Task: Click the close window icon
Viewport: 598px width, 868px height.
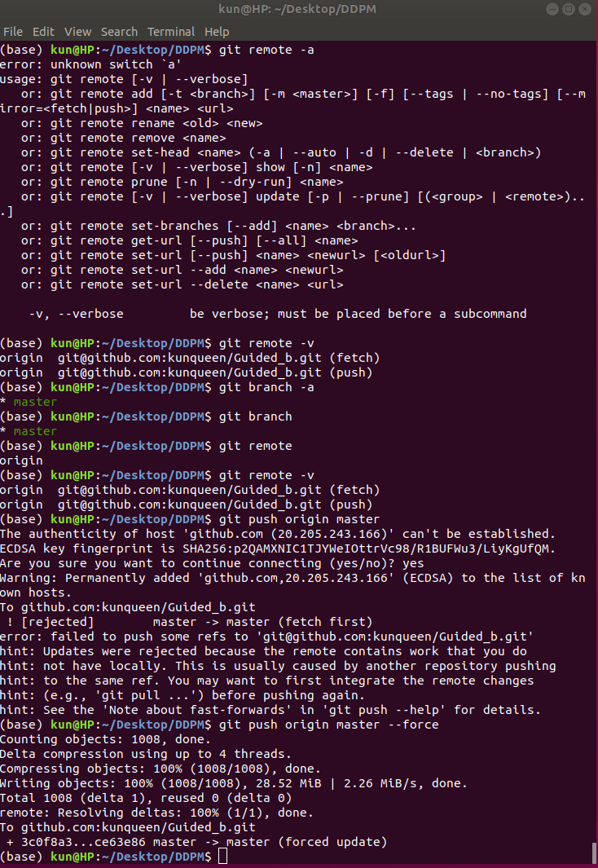Action: [586, 9]
